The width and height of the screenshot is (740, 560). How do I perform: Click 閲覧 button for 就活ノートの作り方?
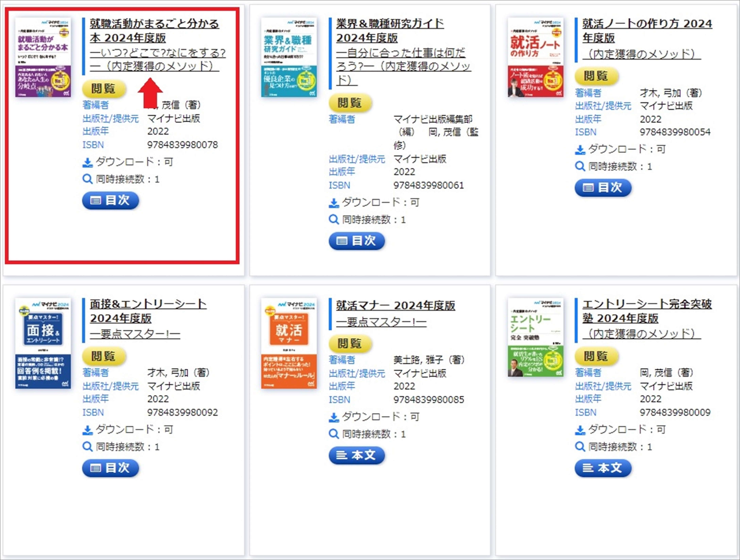tap(597, 76)
